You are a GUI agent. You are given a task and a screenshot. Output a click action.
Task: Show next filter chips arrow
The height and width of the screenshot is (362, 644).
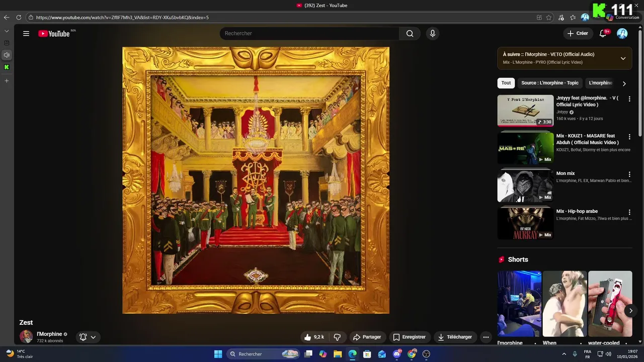(624, 83)
